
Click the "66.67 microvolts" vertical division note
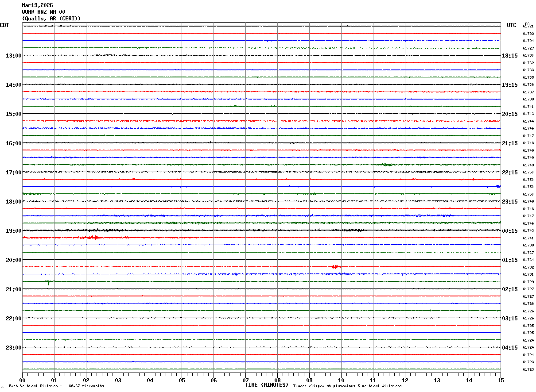[86, 386]
